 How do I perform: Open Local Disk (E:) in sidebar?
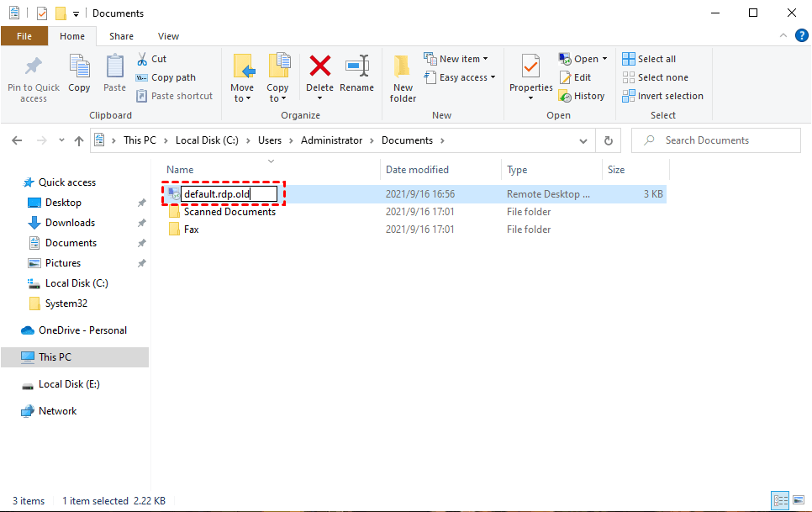click(69, 384)
